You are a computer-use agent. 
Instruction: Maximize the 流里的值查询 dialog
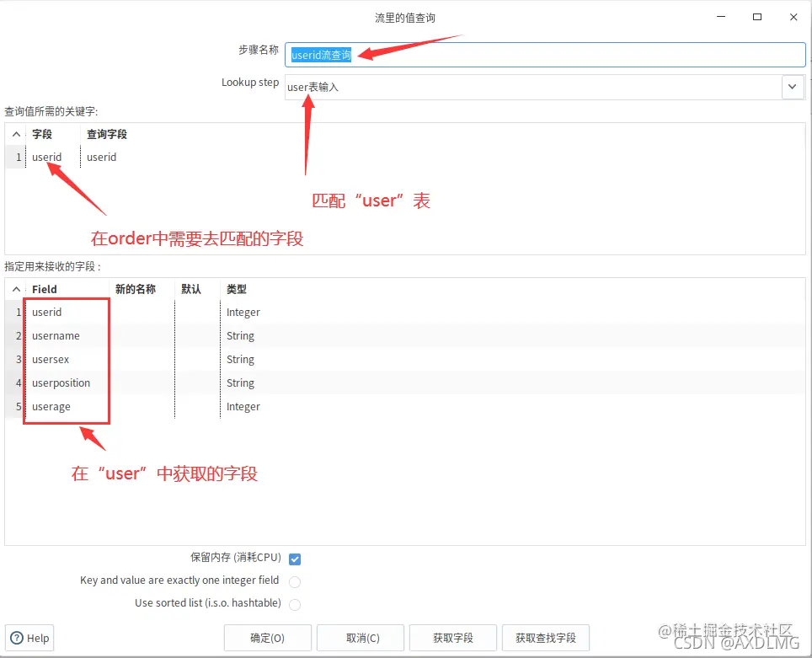click(757, 17)
